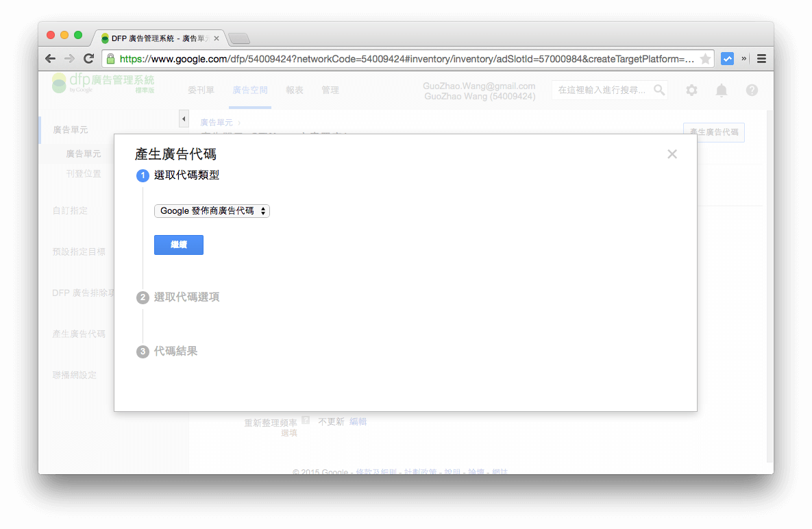Click the help question mark icon
Viewport: 812px width, 529px height.
tap(752, 90)
